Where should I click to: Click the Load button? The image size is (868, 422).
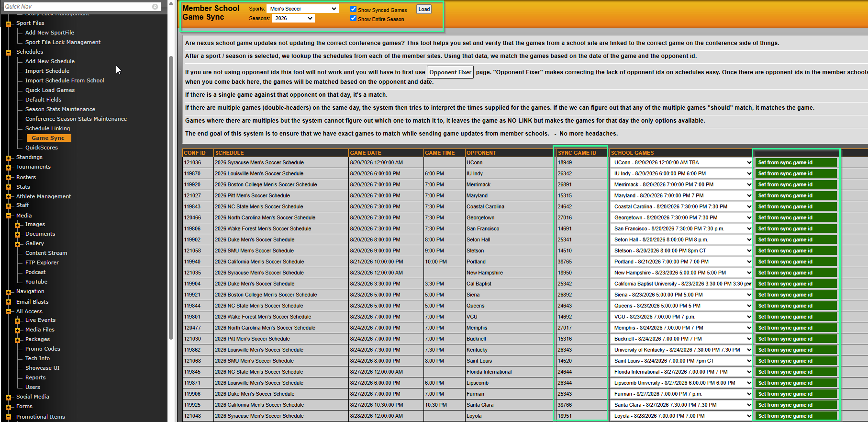(424, 9)
